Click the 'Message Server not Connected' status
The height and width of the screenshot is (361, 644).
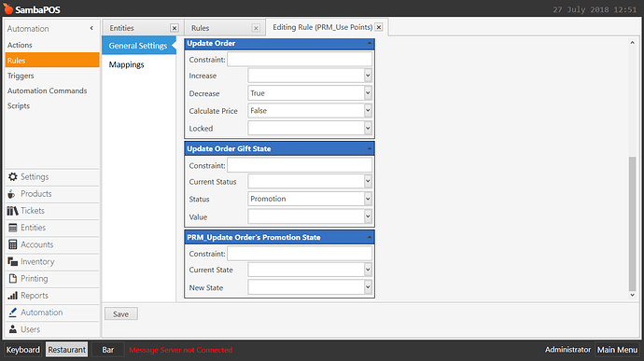pyautogui.click(x=181, y=350)
